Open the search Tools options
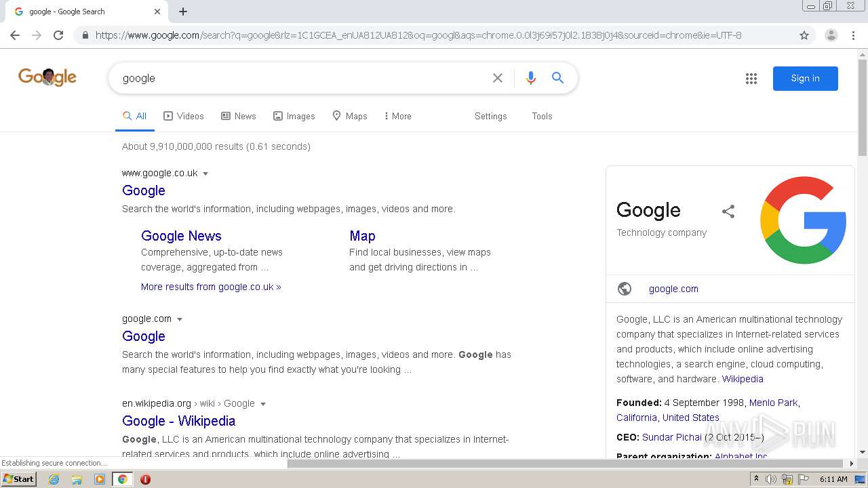Viewport: 868px width, 488px height. point(542,116)
